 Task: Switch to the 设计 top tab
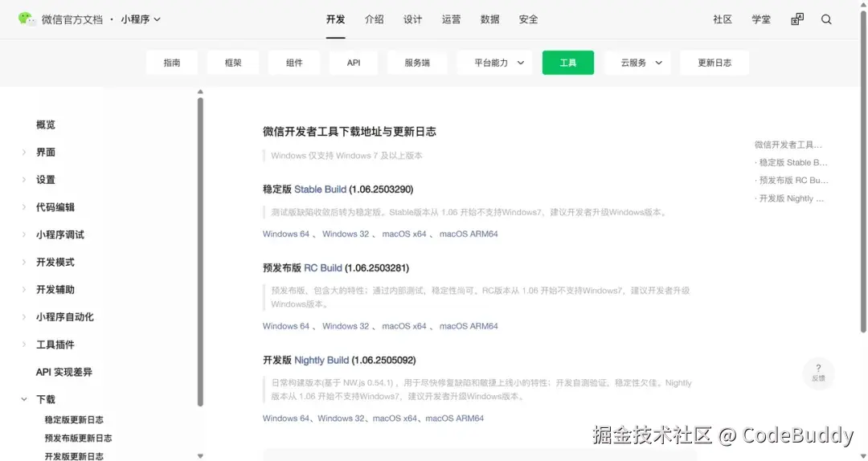pyautogui.click(x=412, y=19)
